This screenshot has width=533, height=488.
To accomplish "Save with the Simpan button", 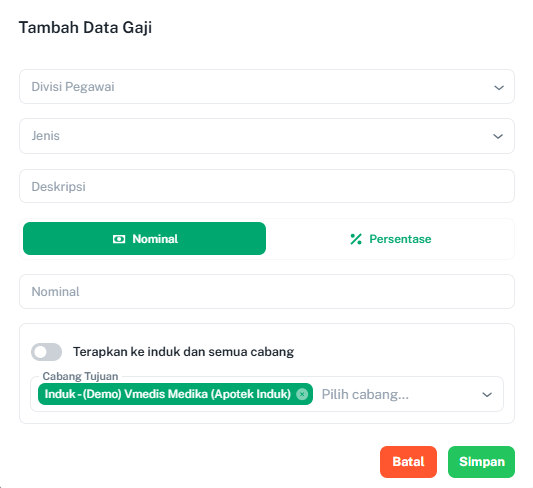I will coord(481,462).
